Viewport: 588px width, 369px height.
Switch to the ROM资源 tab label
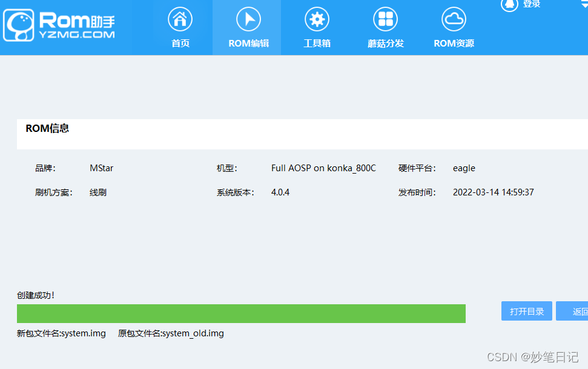tap(454, 44)
